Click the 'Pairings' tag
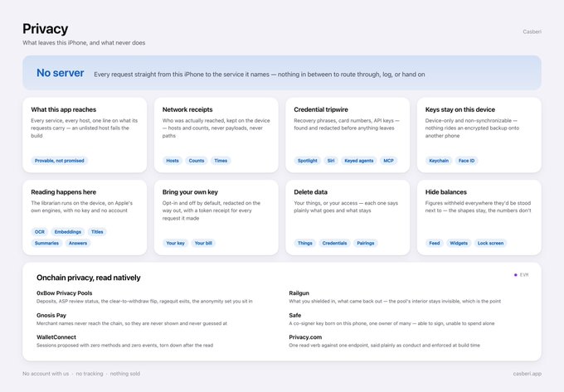 (x=366, y=244)
